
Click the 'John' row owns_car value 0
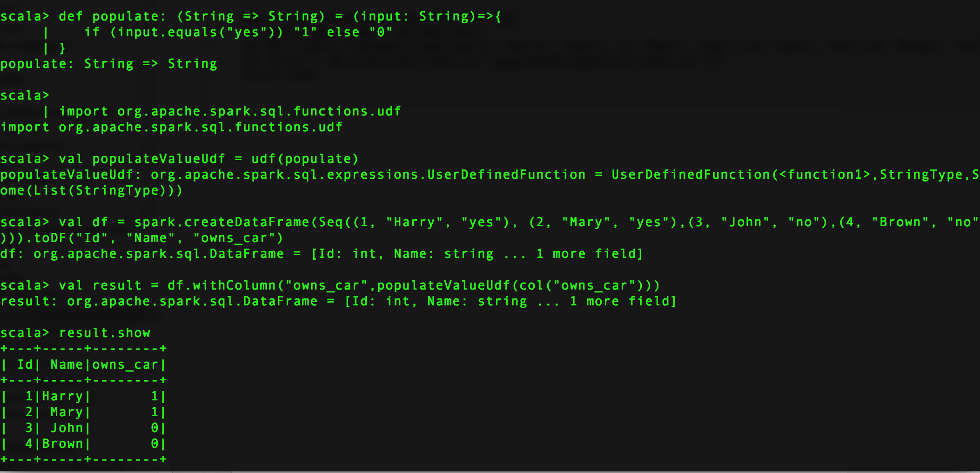[x=155, y=428]
